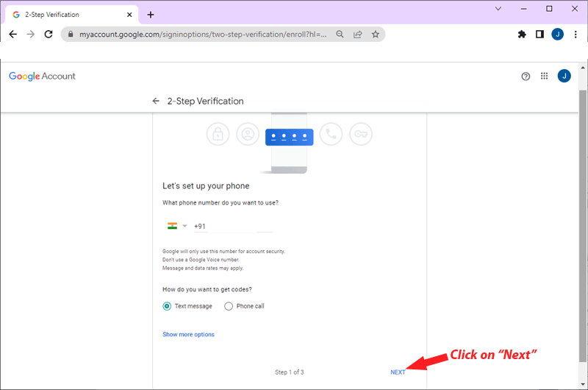Select the Phone call radio button
This screenshot has height=390, width=588.
point(229,306)
